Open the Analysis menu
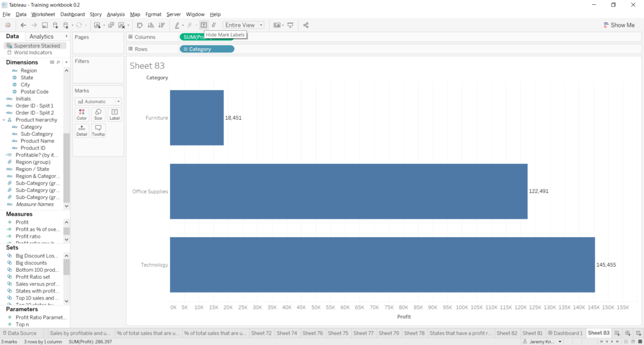 (116, 14)
